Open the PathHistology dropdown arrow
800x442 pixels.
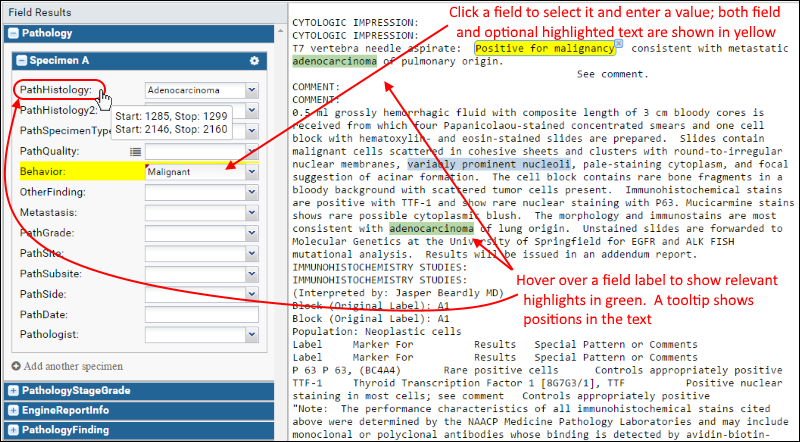point(252,90)
